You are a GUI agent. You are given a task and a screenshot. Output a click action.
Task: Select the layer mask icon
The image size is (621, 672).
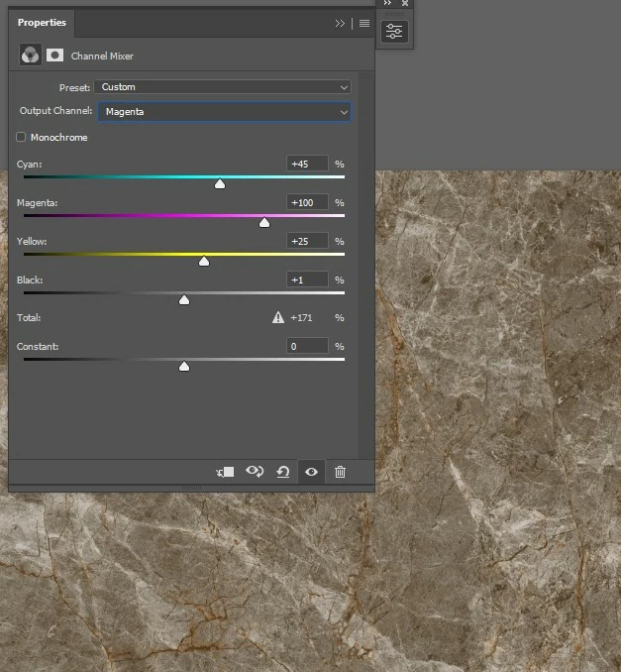pos(54,56)
